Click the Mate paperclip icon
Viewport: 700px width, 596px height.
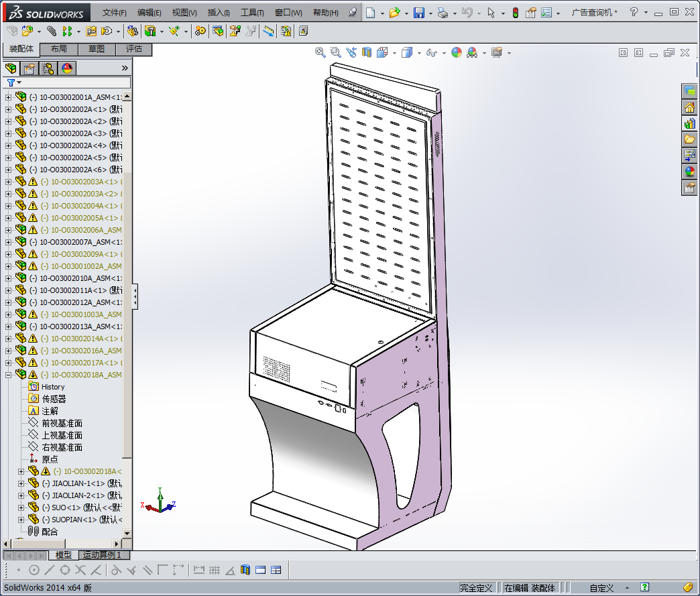click(52, 31)
